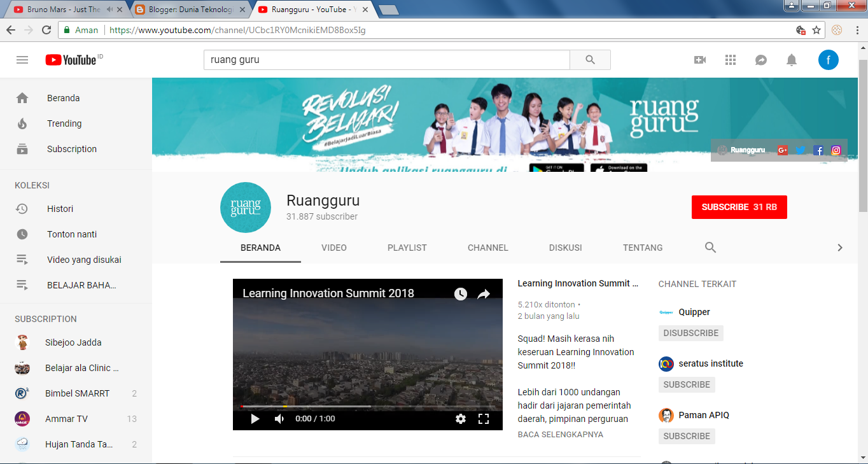Expand more channel tabs chevron
Viewport: 868px width, 464px height.
[840, 248]
